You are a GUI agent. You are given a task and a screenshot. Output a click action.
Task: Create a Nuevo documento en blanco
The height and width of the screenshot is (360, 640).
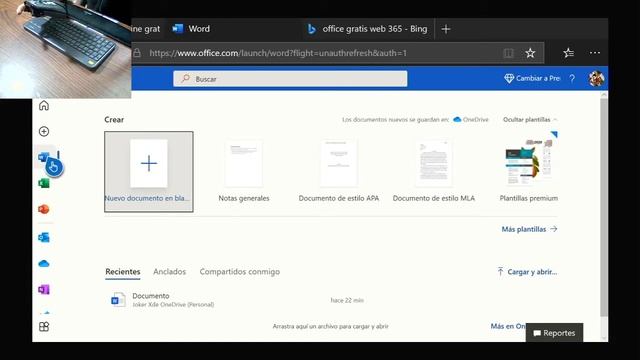coord(149,171)
